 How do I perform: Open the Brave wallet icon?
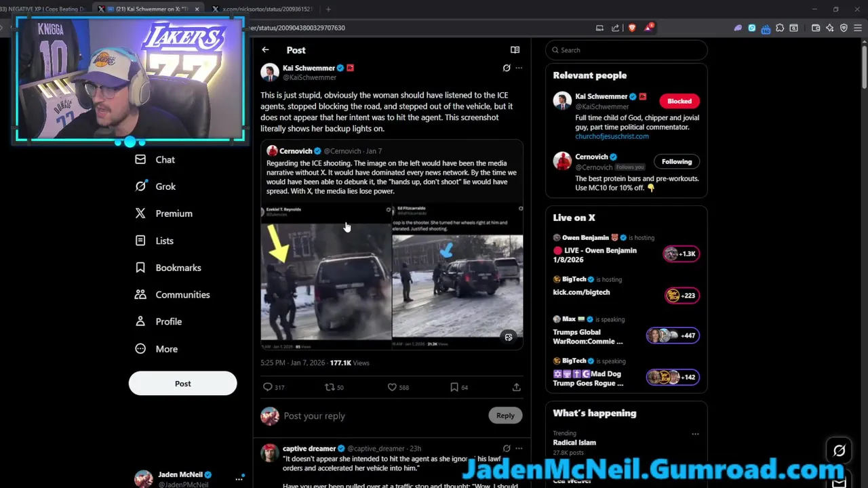(x=816, y=28)
